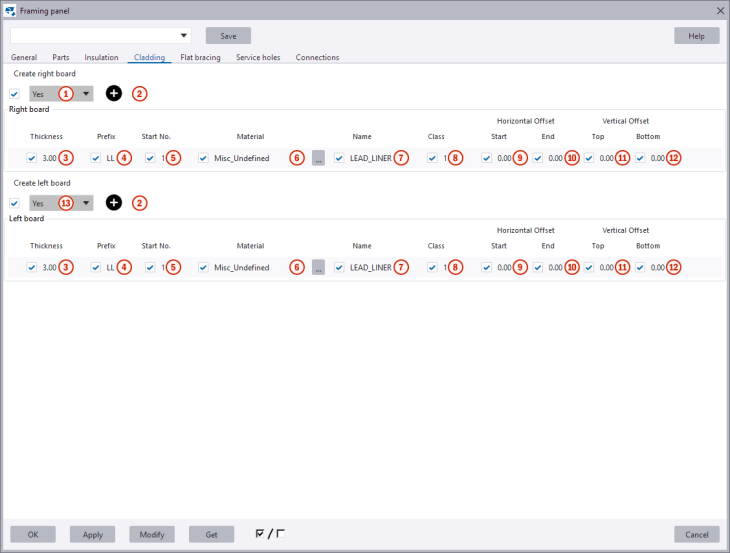Screen dimensions: 730x553
Task: Toggle Right board Start No. checkbox
Action: pos(150,158)
